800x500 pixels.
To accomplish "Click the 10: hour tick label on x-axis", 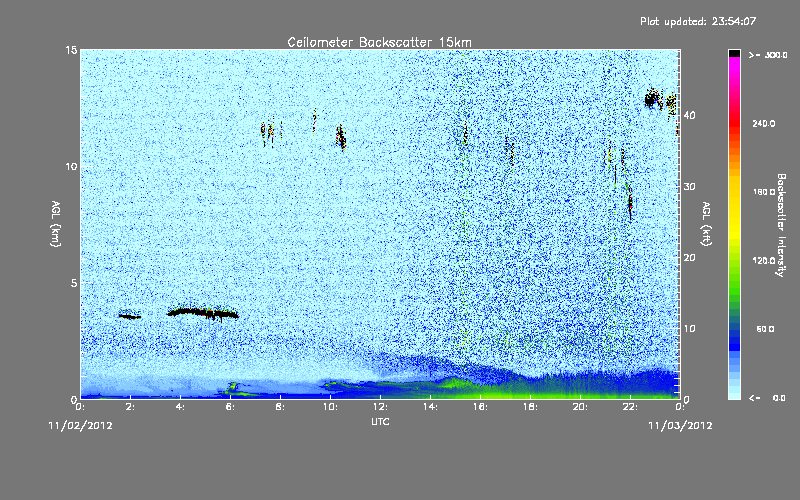I will coord(331,407).
